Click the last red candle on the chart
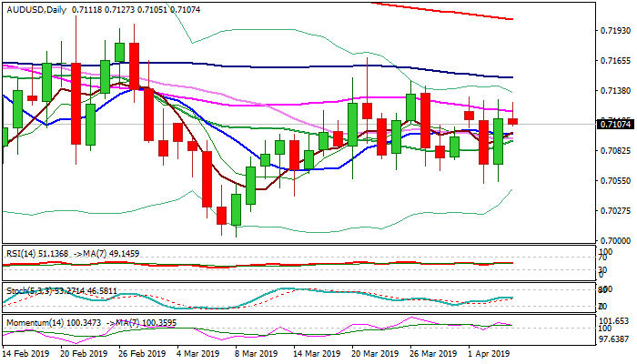 click(512, 121)
